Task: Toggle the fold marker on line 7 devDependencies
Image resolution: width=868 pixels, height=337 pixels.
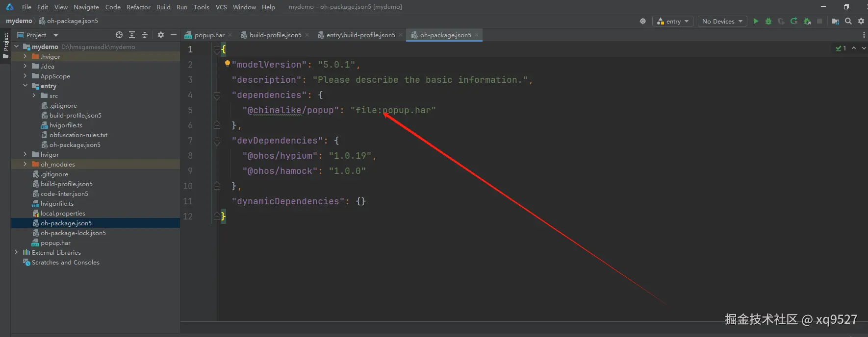Action: point(217,141)
